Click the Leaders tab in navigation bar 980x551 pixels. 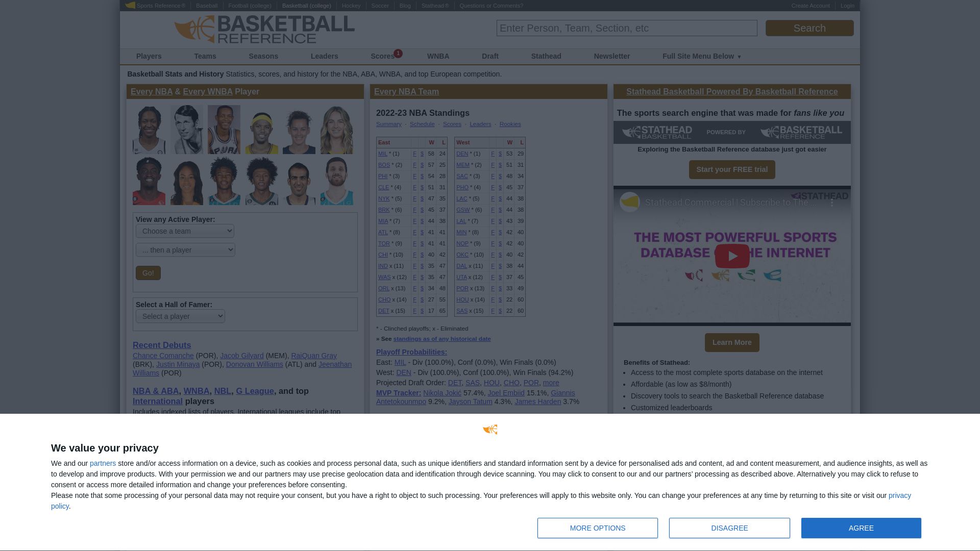click(325, 56)
